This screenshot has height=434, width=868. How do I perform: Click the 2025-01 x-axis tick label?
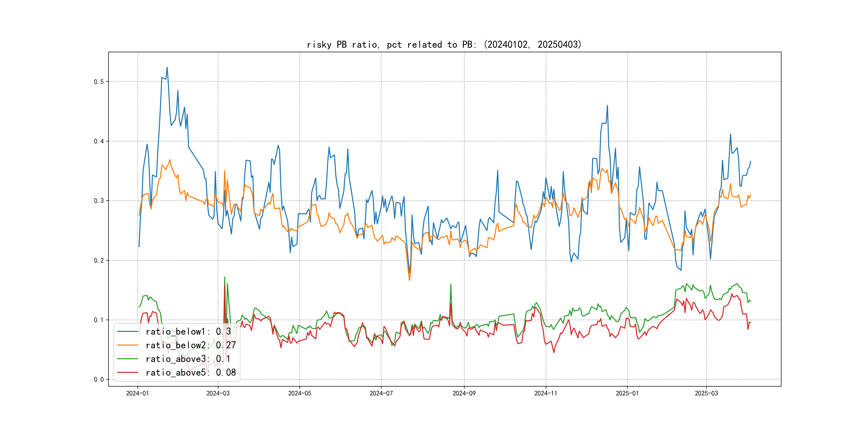(627, 393)
